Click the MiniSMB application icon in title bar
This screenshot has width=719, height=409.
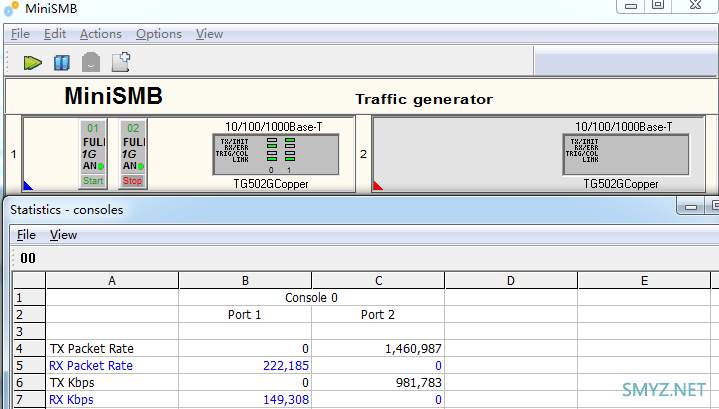[11, 8]
